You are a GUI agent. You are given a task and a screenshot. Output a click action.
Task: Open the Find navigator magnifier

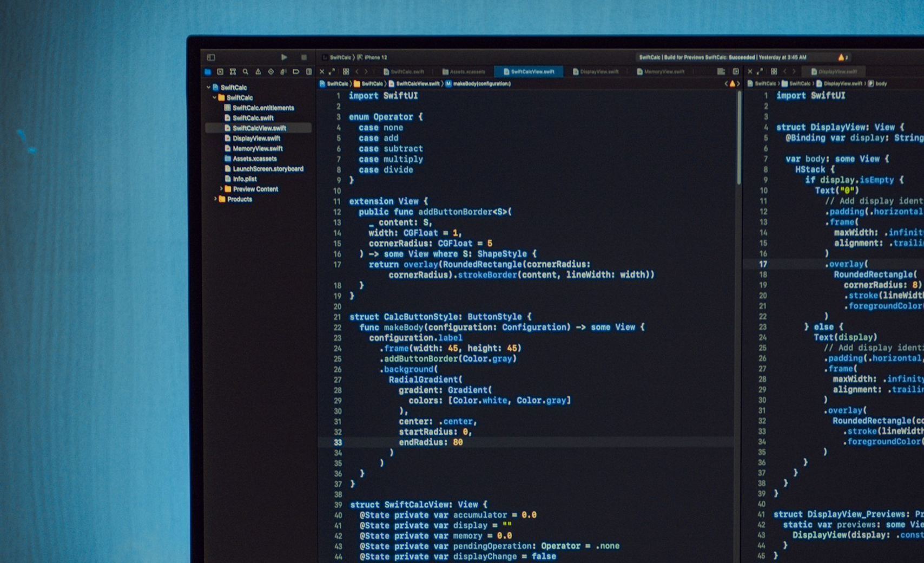pos(246,71)
